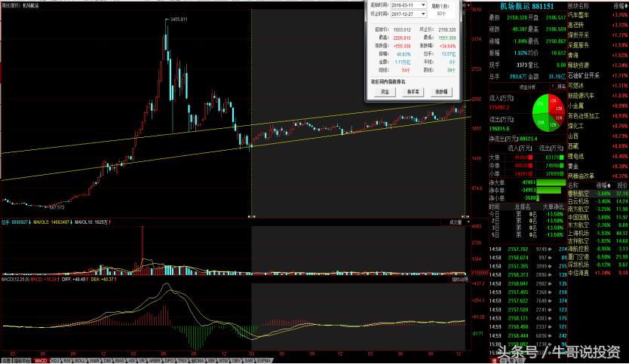
Task: Select the DPO indicator tab
Action: coord(169,360)
